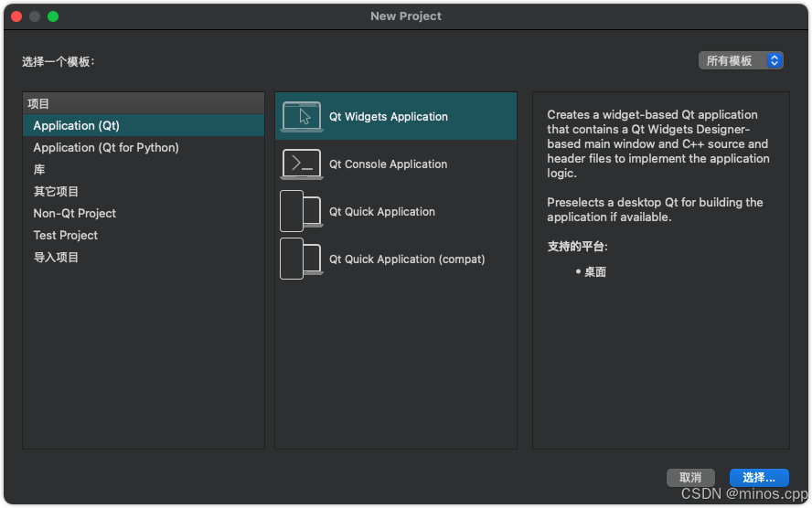Choose the 库 category
812x508 pixels.
click(x=144, y=169)
